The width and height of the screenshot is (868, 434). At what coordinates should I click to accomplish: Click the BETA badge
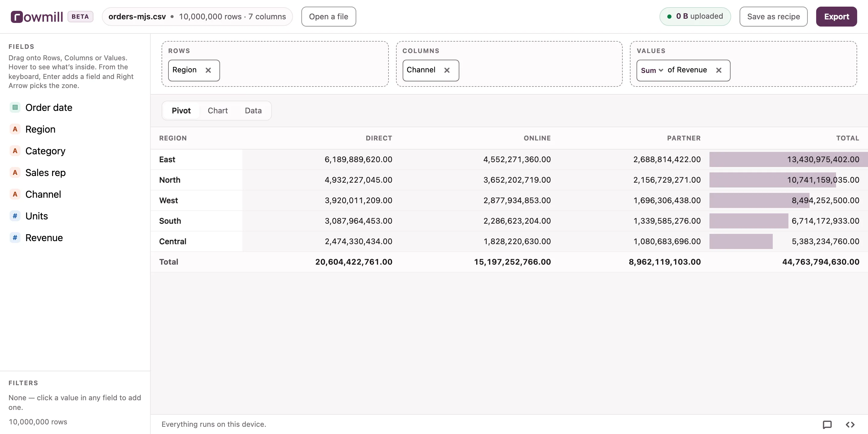point(80,17)
